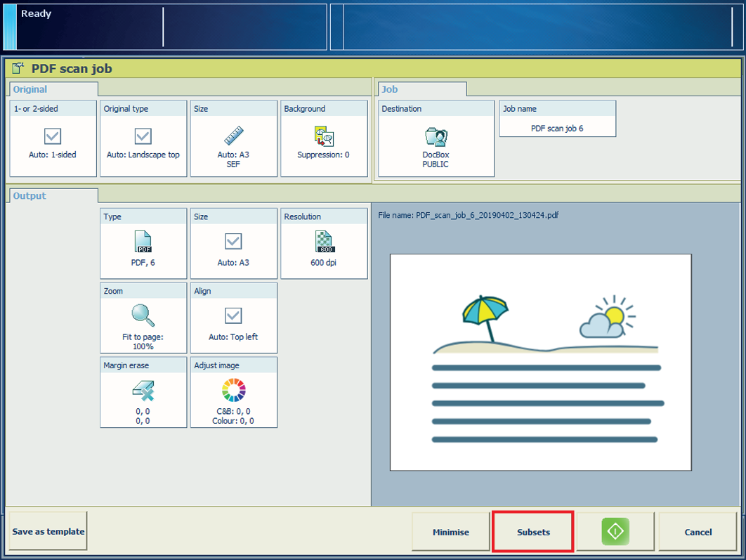Open the Adjust image colour wheel

pyautogui.click(x=233, y=390)
